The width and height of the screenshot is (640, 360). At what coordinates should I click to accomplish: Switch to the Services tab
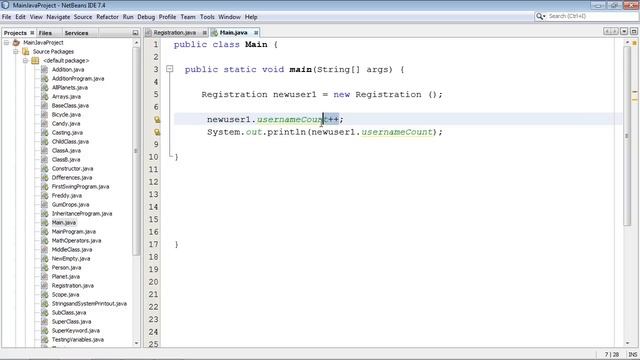(x=76, y=33)
